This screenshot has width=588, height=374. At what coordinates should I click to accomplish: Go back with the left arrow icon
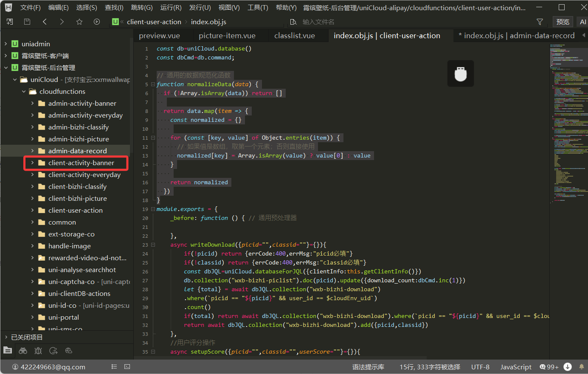click(45, 22)
